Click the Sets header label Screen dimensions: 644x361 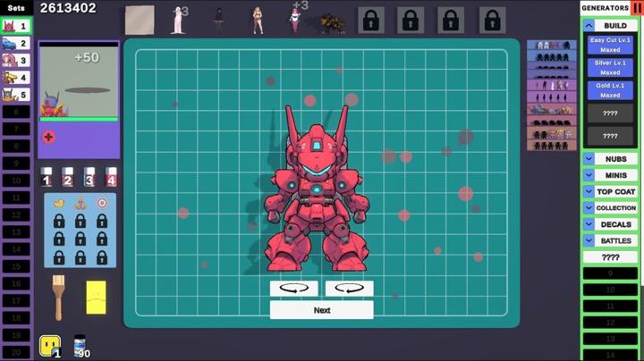pyautogui.click(x=16, y=8)
